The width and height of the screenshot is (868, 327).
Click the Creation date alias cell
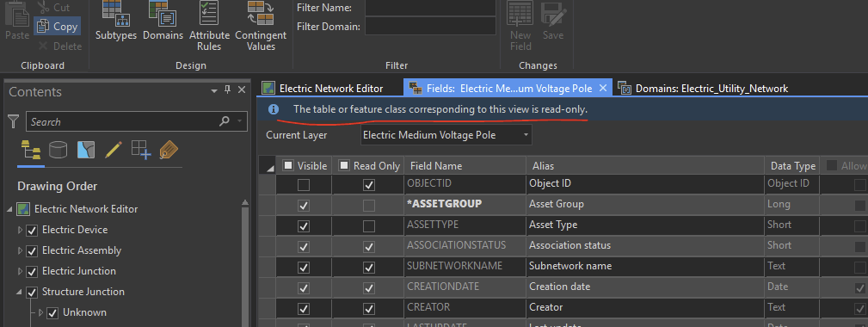click(x=645, y=287)
